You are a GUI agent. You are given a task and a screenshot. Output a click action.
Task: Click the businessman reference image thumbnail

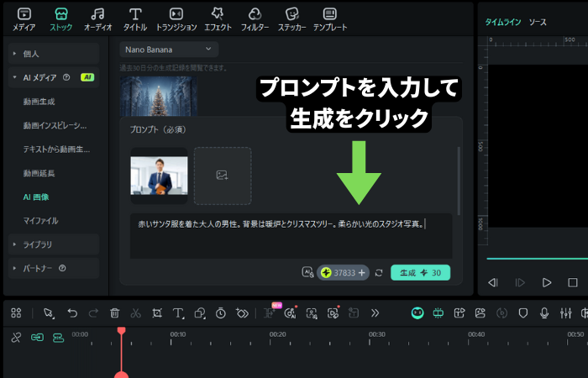point(159,176)
